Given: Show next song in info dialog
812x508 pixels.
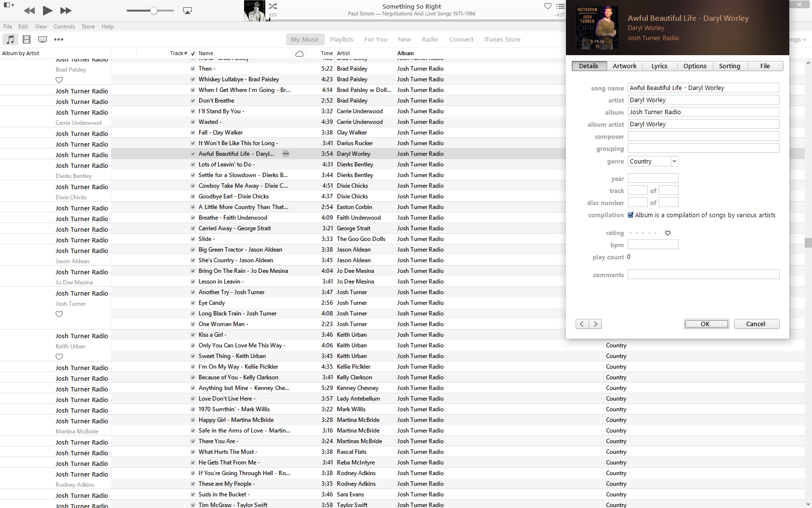Looking at the screenshot, I should click(595, 324).
